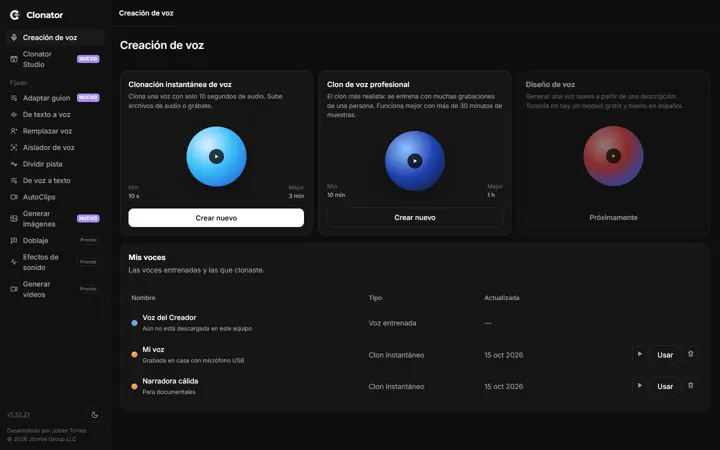Open the Dividir pista tool
720x450 pixels.
[x=55, y=164]
